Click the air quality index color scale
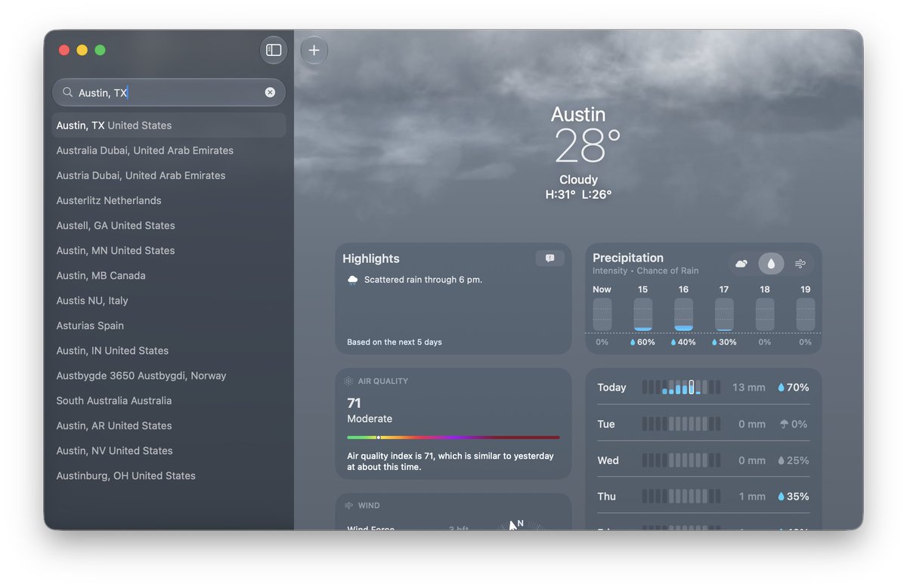 click(x=453, y=437)
